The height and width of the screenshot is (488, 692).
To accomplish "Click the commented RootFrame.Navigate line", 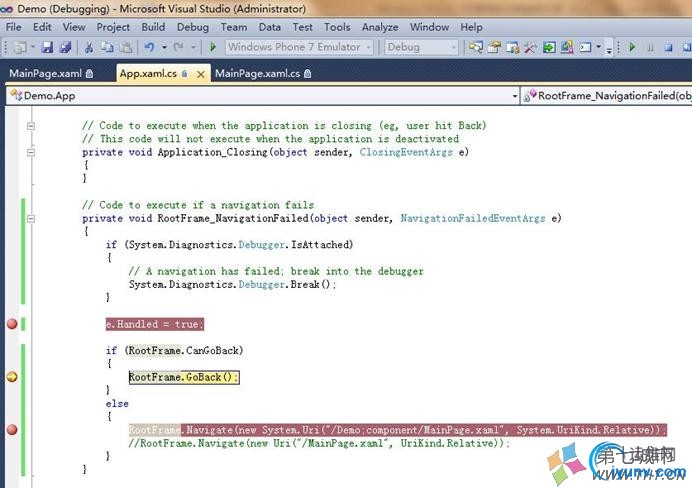I will (x=319, y=443).
